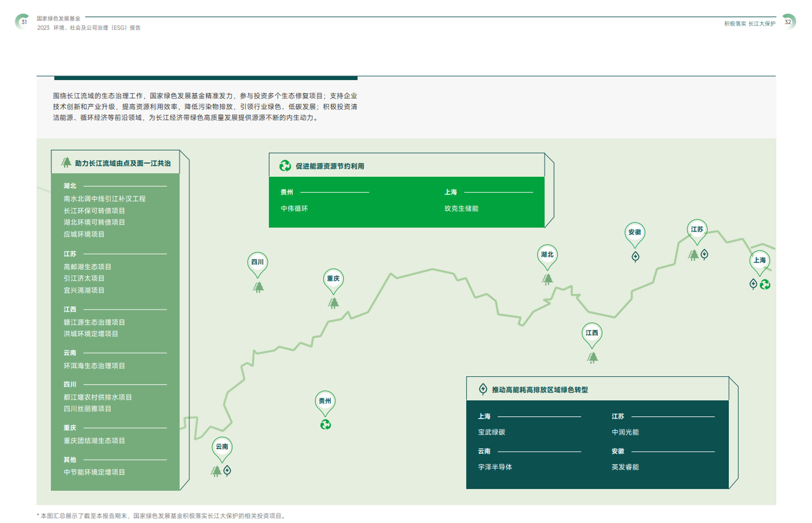This screenshot has width=812, height=523.
Task: Click 玫克生储能 under 上海
Action: click(x=461, y=209)
